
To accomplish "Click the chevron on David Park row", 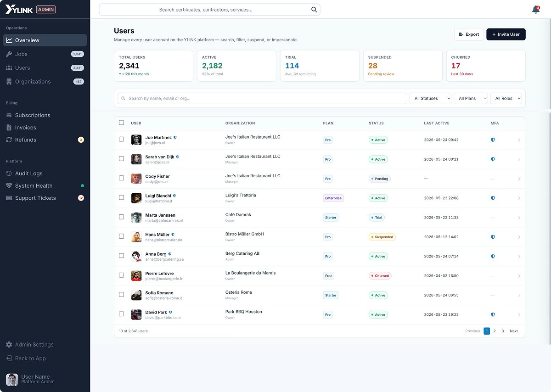I will [519, 315].
